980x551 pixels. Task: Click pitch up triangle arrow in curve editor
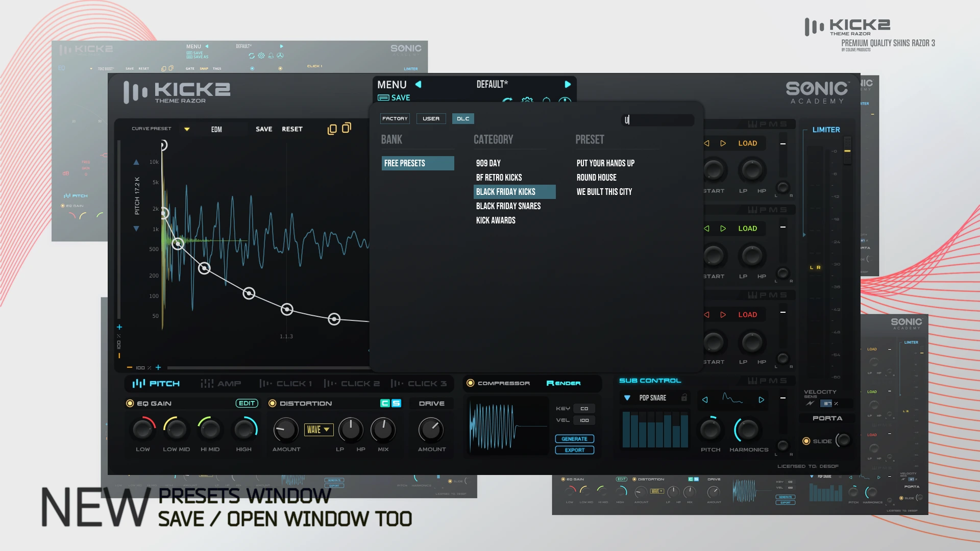coord(136,162)
